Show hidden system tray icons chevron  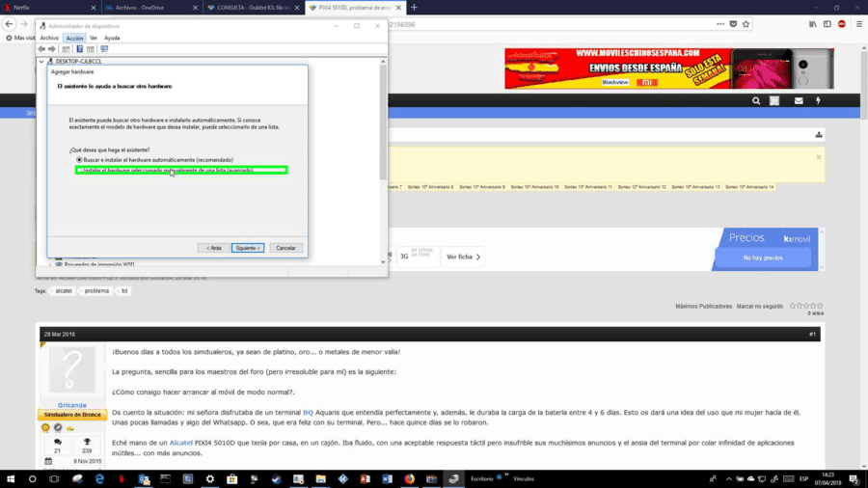pos(728,478)
